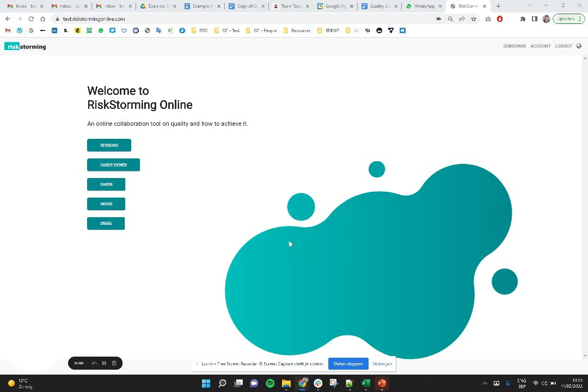Click the camera indicator icon in address bar
The image size is (588, 392).
pos(438,19)
